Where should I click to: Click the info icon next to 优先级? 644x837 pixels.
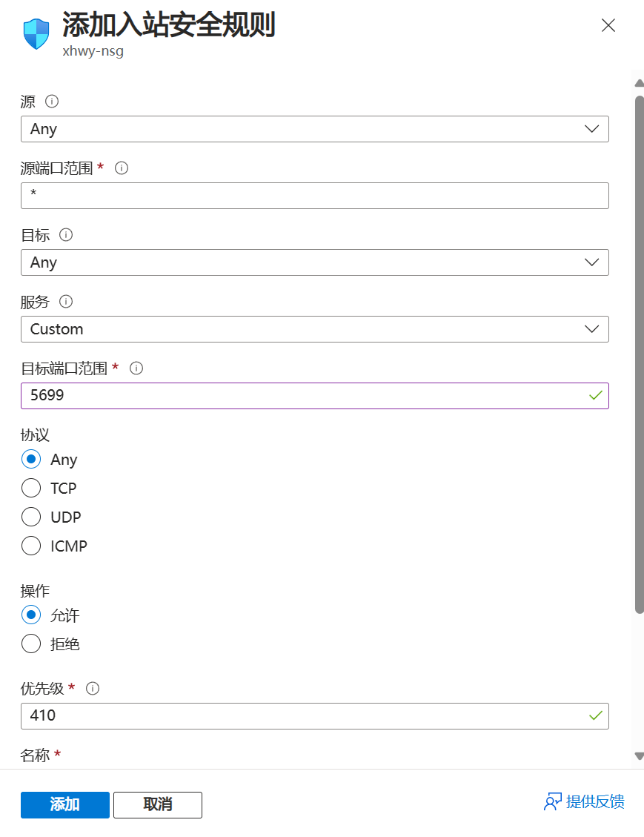[x=93, y=688]
